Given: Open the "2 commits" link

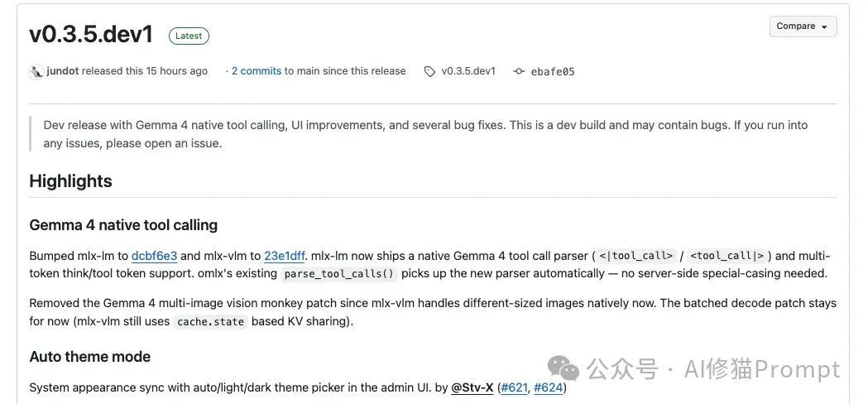Looking at the screenshot, I should 257,71.
